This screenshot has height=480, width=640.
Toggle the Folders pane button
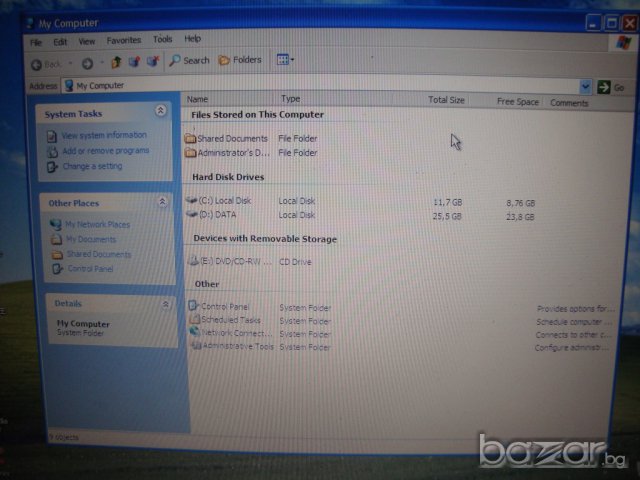click(240, 60)
